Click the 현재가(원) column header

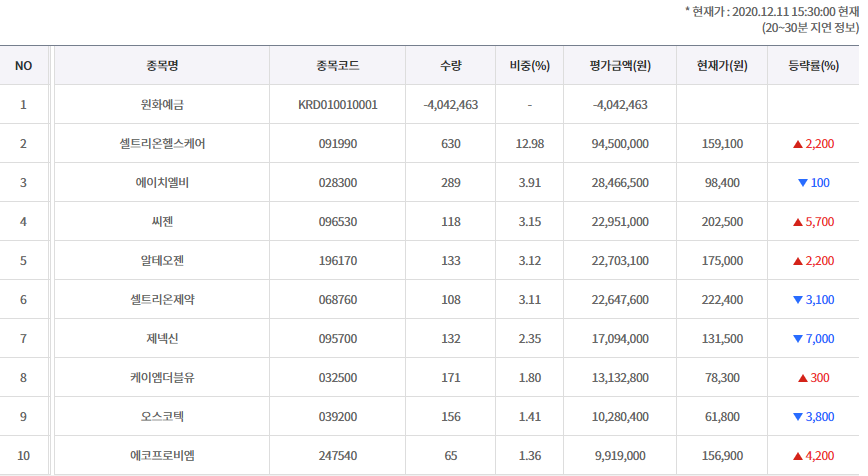722,66
